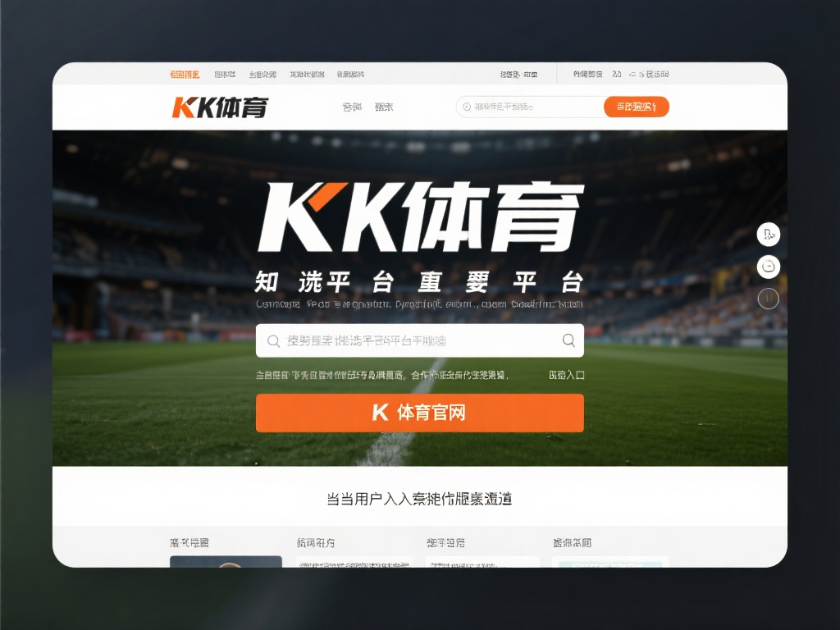This screenshot has height=630, width=840.
Task: Click the large KK体育 hero logo
Action: point(421,217)
